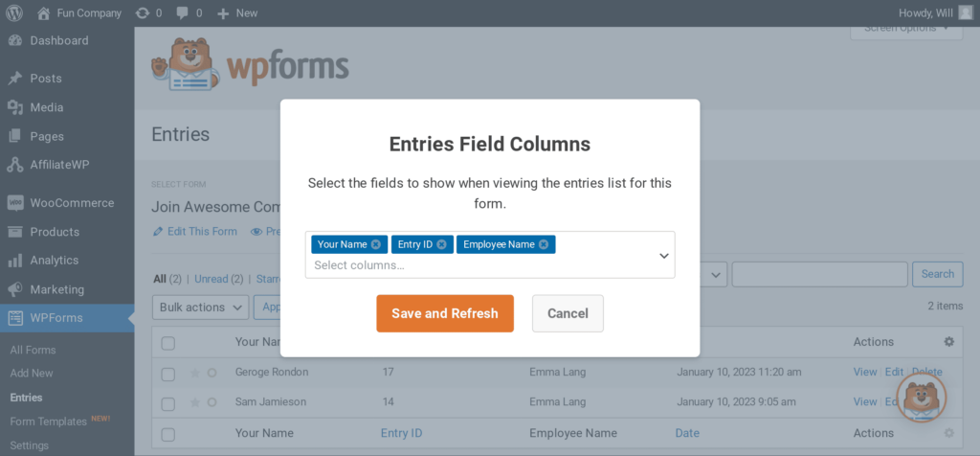
Task: Click the updates refresh icon in admin bar
Action: [143, 12]
